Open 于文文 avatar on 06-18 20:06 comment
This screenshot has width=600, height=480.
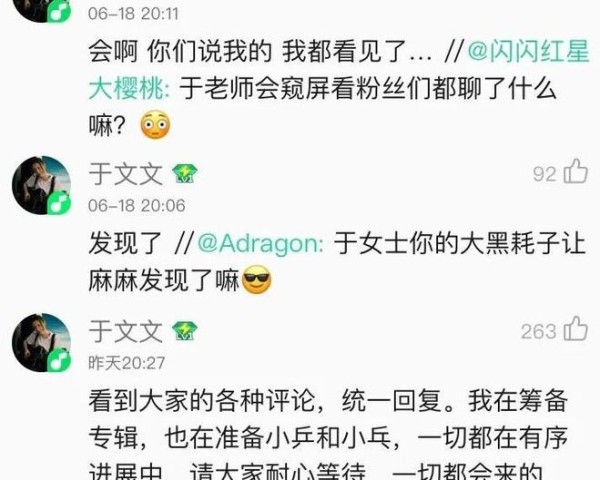tap(41, 185)
